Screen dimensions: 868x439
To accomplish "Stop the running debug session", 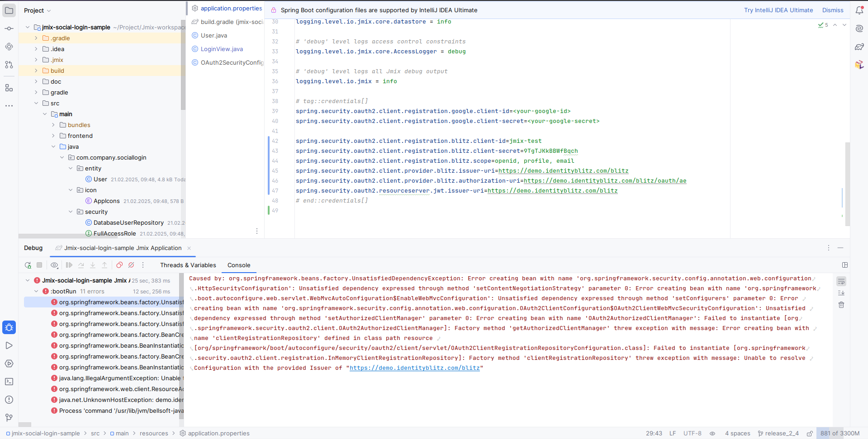I will point(39,265).
